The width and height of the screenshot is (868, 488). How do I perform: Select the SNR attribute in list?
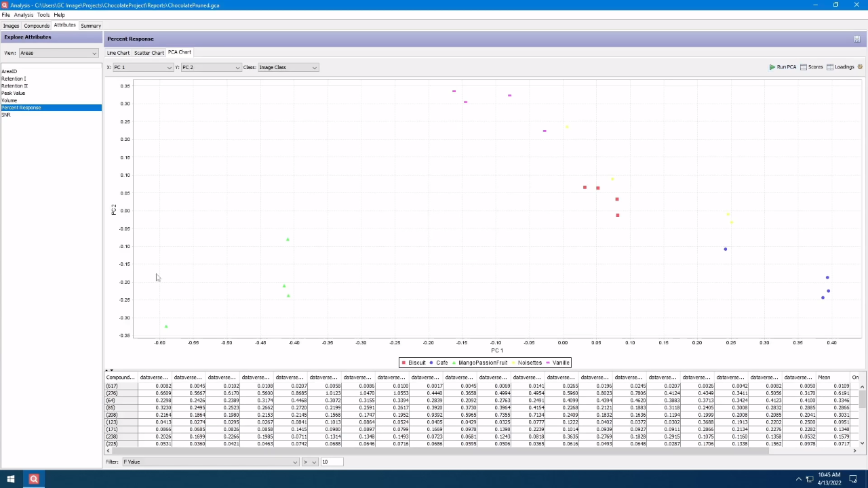(x=6, y=115)
